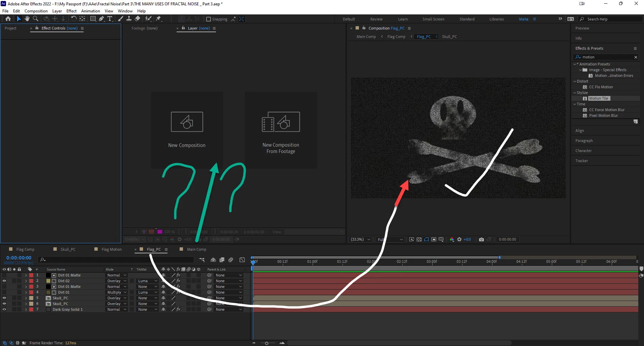The height and width of the screenshot is (346, 644).
Task: Open Parent dropdown for Dark Gray Solid 1
Action: [228, 309]
